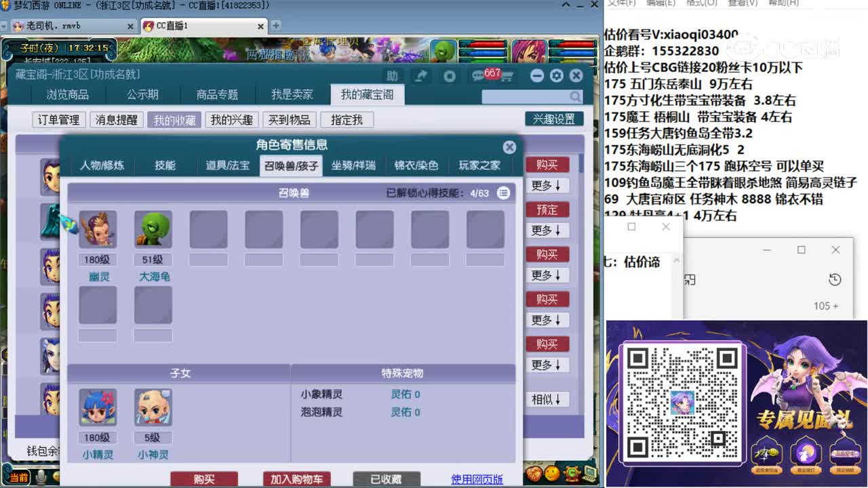Open the 玩家之家 tab
The height and width of the screenshot is (488, 868).
point(479,165)
